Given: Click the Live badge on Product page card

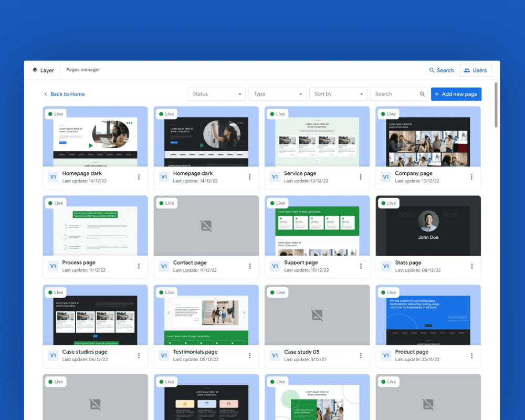Looking at the screenshot, I should pos(388,292).
